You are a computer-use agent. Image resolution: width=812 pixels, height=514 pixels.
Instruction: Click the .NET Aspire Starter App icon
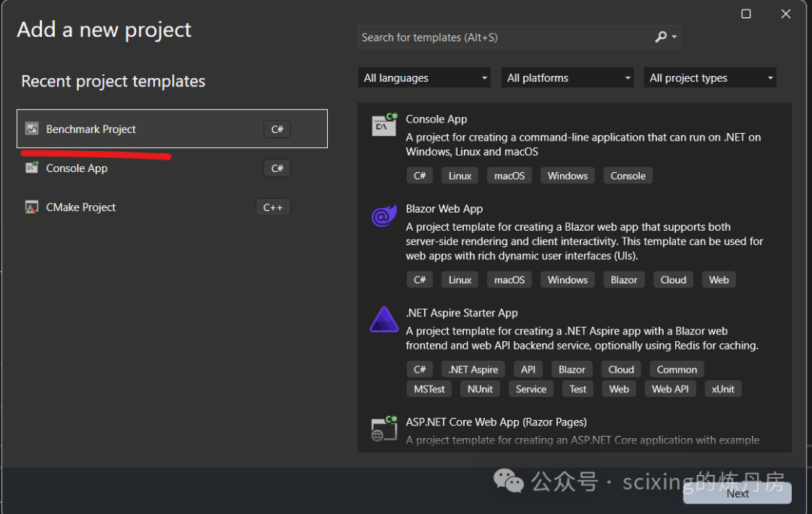(384, 319)
